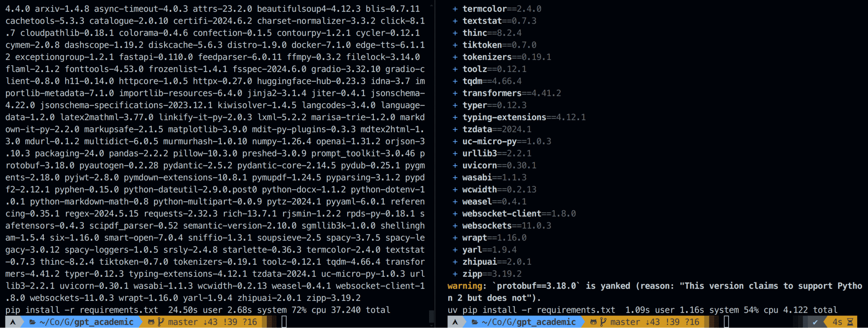868x328 pixels.
Task: Click the 'websockets==11.0.3' line
Action: (x=502, y=226)
